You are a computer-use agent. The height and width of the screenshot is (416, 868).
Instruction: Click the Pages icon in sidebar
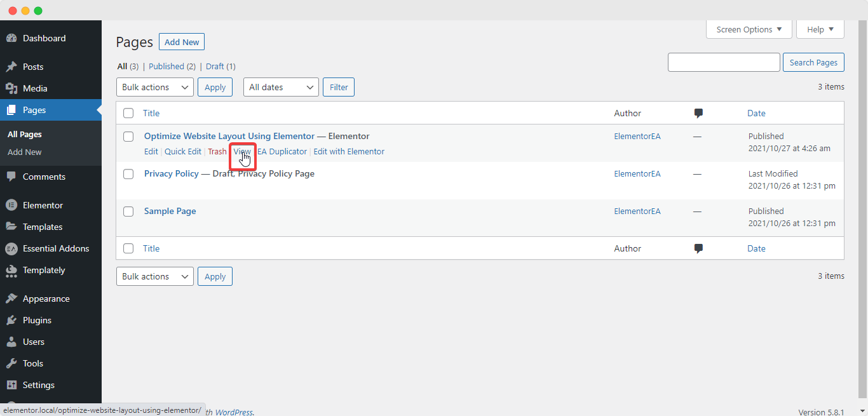click(11, 110)
